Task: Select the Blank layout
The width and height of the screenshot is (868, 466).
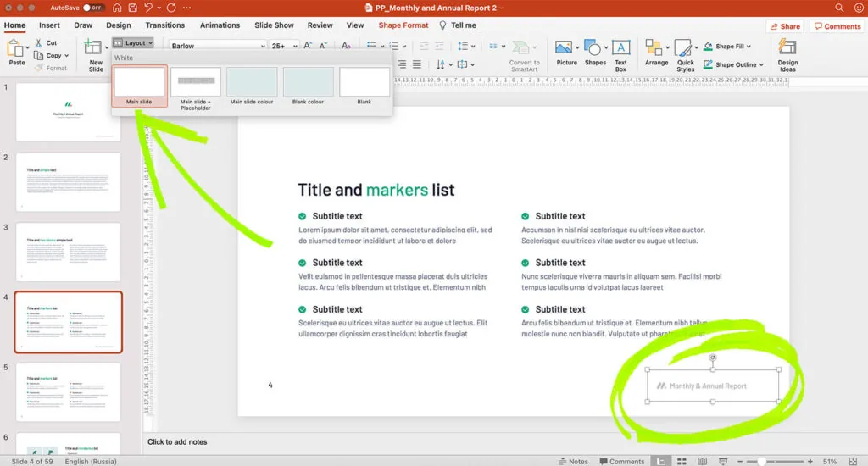Action: [364, 86]
